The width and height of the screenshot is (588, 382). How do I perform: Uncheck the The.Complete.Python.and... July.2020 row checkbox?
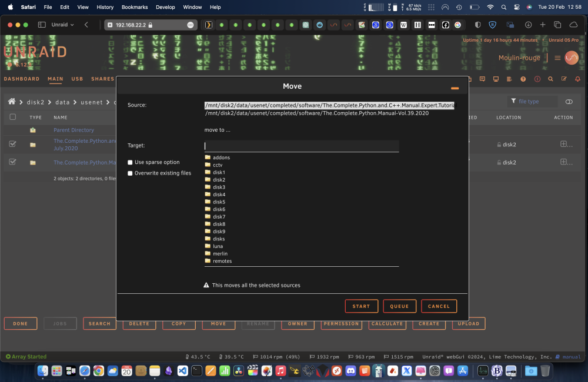coord(13,144)
